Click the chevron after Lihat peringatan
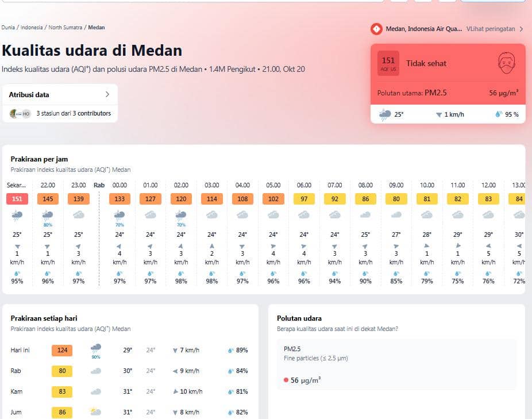This screenshot has height=419, width=532. coord(522,29)
